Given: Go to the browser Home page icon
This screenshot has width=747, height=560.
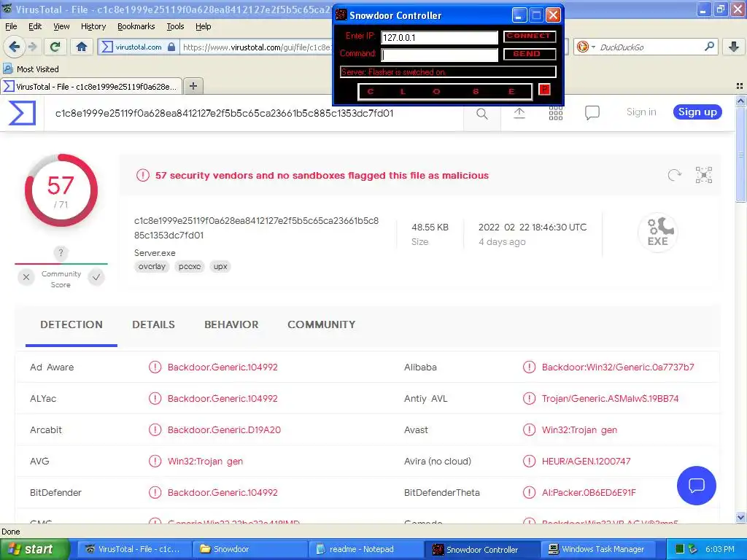Looking at the screenshot, I should [x=82, y=47].
